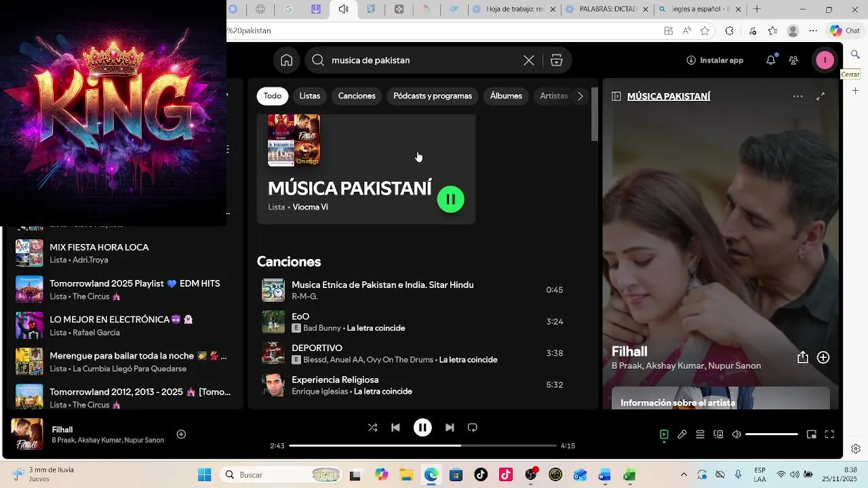Click the install app download icon
The height and width of the screenshot is (488, 868).
[x=691, y=60]
